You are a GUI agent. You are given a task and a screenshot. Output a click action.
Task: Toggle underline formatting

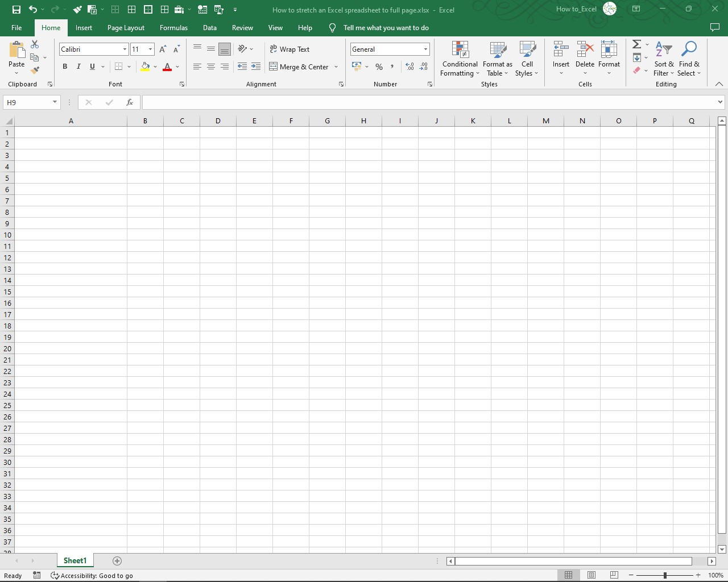coord(92,66)
